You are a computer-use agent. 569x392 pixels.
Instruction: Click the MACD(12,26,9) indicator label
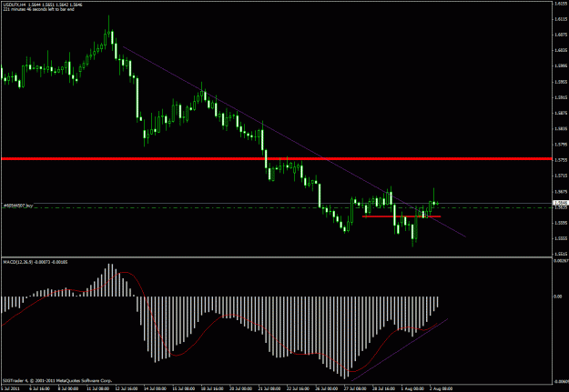coord(36,262)
